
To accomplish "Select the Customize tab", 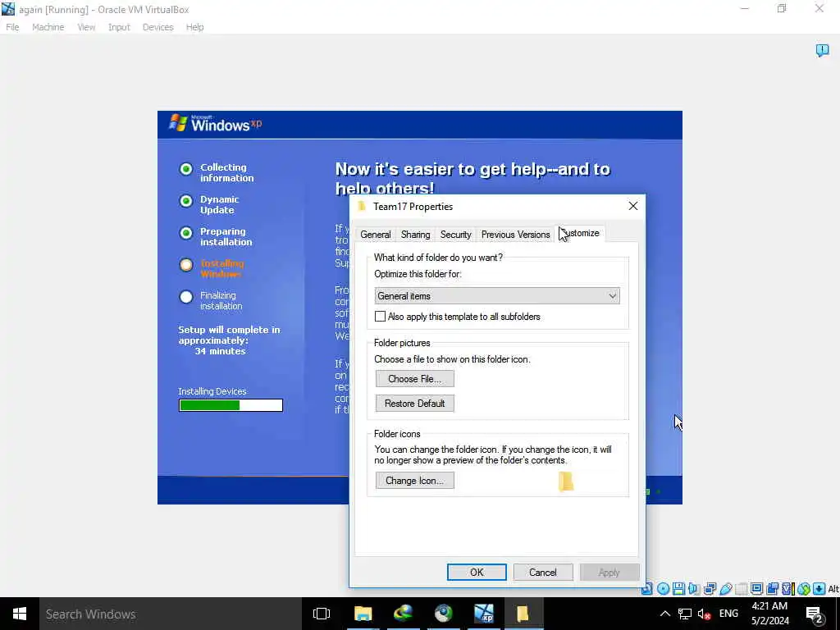I will point(581,233).
